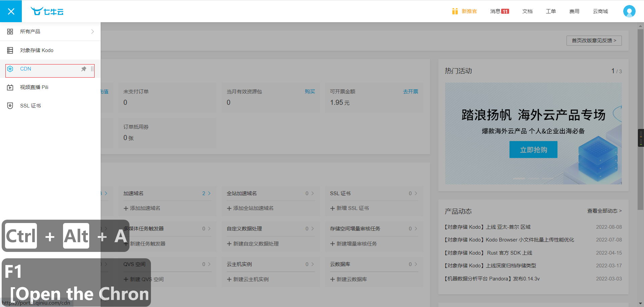Image resolution: width=644 pixels, height=307 pixels.
Task: Click plus icon beside 添加加速域名
Action: 126,208
